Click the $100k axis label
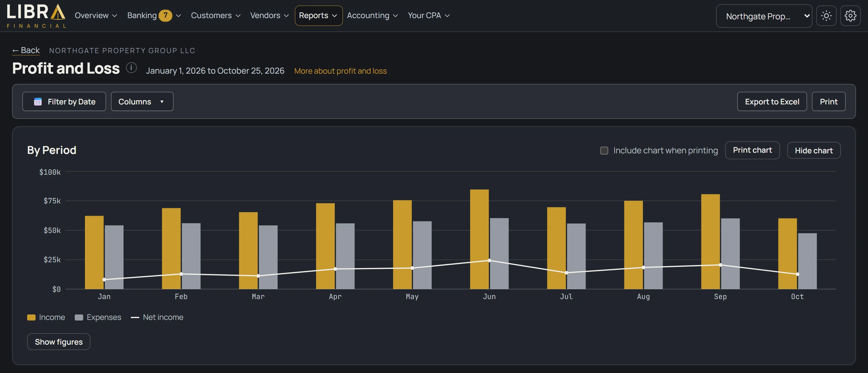This screenshot has width=868, height=373. point(50,172)
